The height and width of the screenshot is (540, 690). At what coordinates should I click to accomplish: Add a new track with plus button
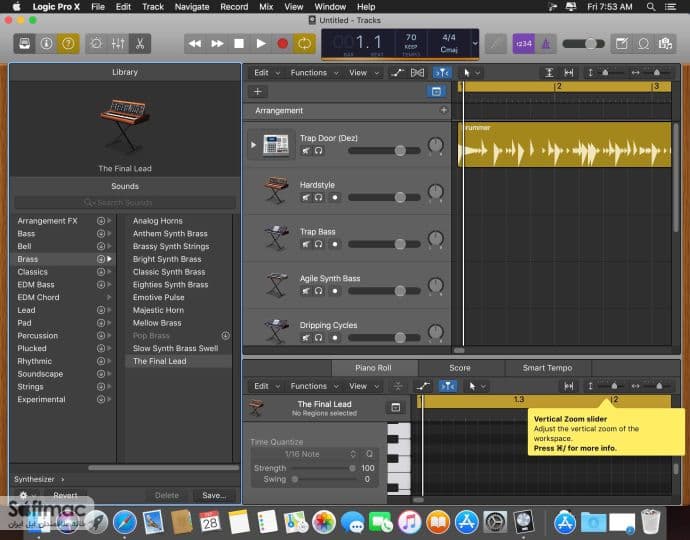click(258, 92)
